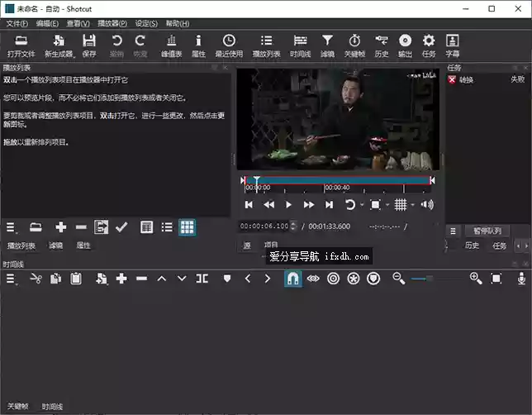Image resolution: width=532 pixels, height=415 pixels.
Task: Click the timeline paste clipboard icon
Action: [76, 279]
